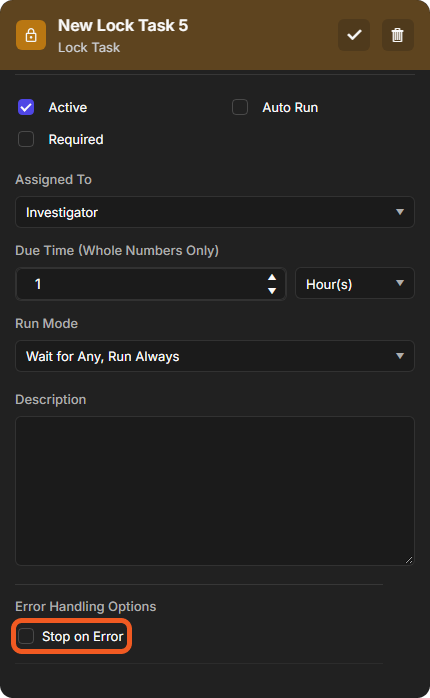Image resolution: width=430 pixels, height=698 pixels.
Task: Open the Hour(s) unit dropdown
Action: click(355, 283)
